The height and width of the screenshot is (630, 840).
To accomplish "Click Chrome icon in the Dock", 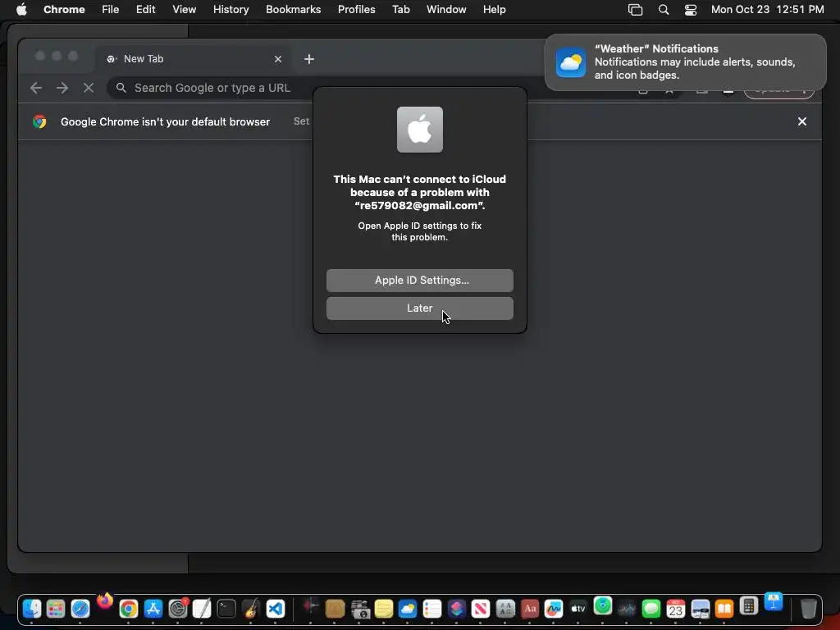I will click(129, 609).
